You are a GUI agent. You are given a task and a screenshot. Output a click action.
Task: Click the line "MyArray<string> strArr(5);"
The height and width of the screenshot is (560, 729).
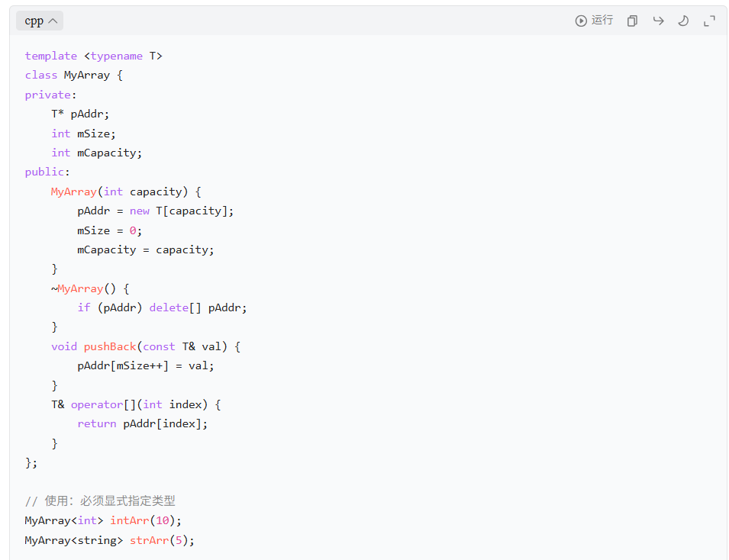[x=110, y=540]
